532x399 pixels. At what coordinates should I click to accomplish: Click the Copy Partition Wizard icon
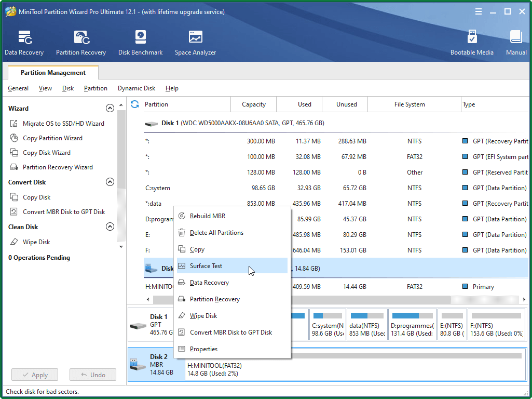point(14,138)
